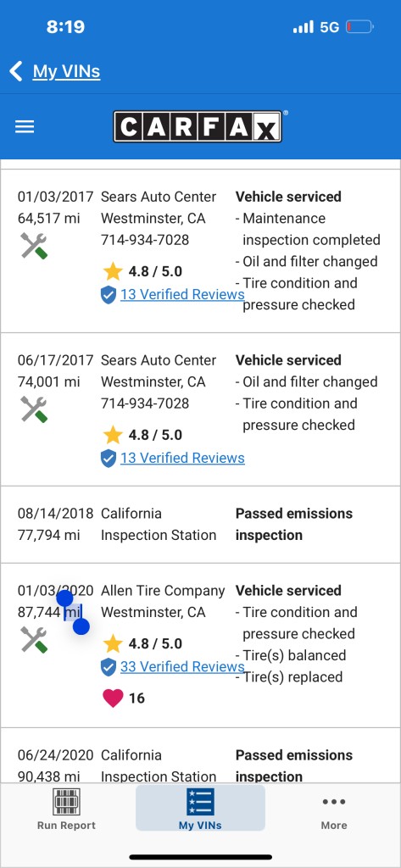Tap the wrench icon in the 01/03/2017 record
The image size is (401, 868).
coord(34,246)
